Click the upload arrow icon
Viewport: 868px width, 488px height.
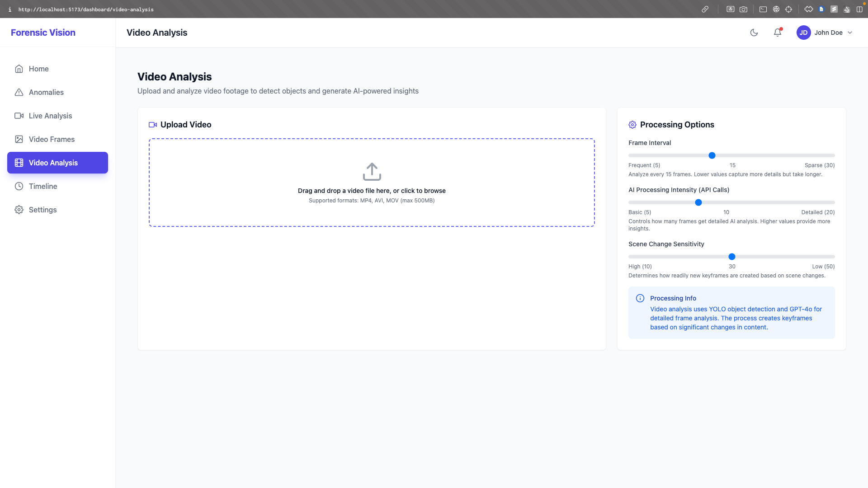coord(372,172)
